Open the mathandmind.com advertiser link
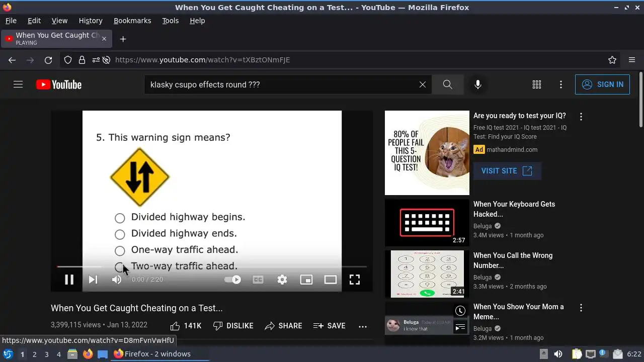 (x=512, y=149)
